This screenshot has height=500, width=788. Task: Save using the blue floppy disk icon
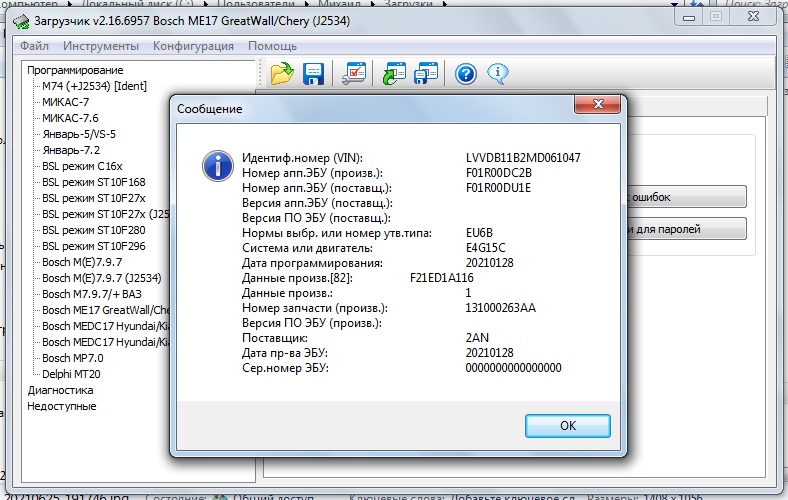[x=314, y=73]
